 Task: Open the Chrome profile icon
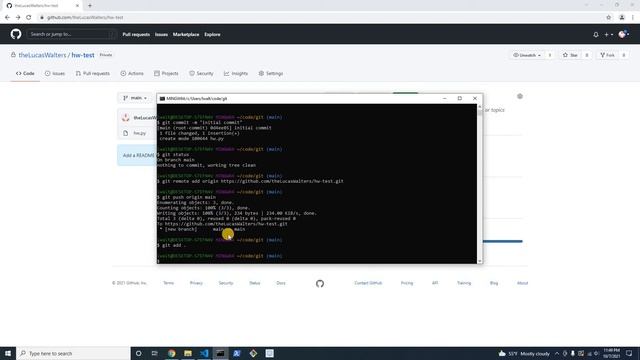[622, 18]
